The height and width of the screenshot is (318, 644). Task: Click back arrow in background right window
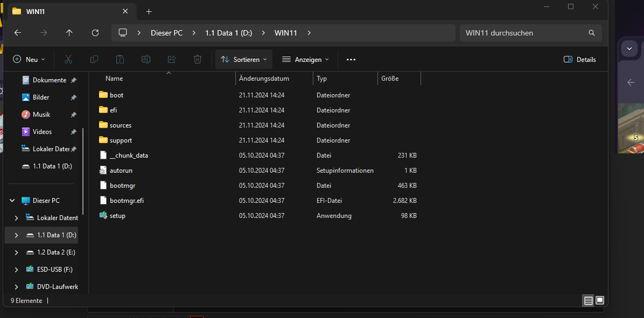[x=631, y=82]
